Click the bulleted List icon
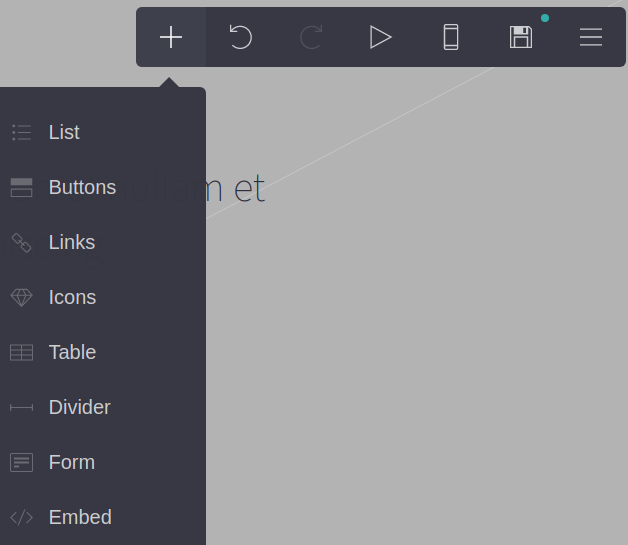 coord(21,133)
